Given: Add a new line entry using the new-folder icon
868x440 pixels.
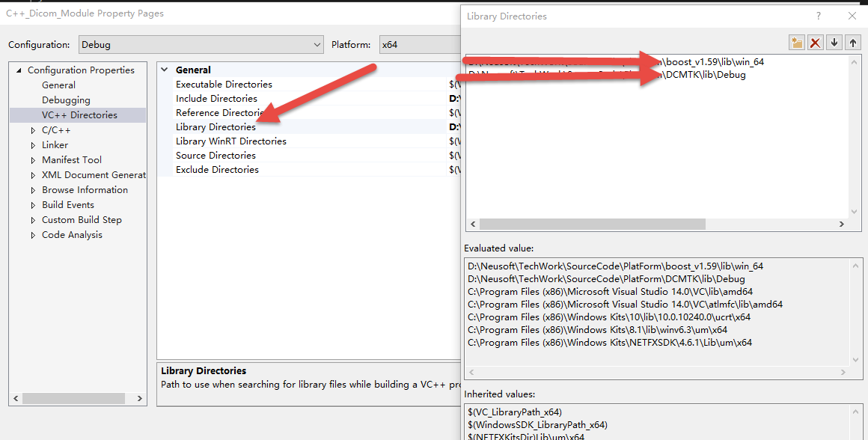Looking at the screenshot, I should [796, 42].
